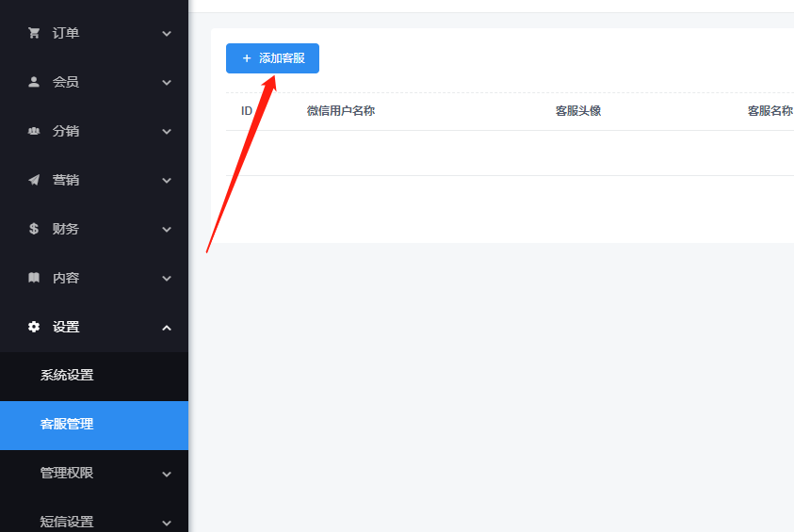The width and height of the screenshot is (794, 532).
Task: Expand the 管理权限 submenu chevron
Action: pyautogui.click(x=167, y=475)
